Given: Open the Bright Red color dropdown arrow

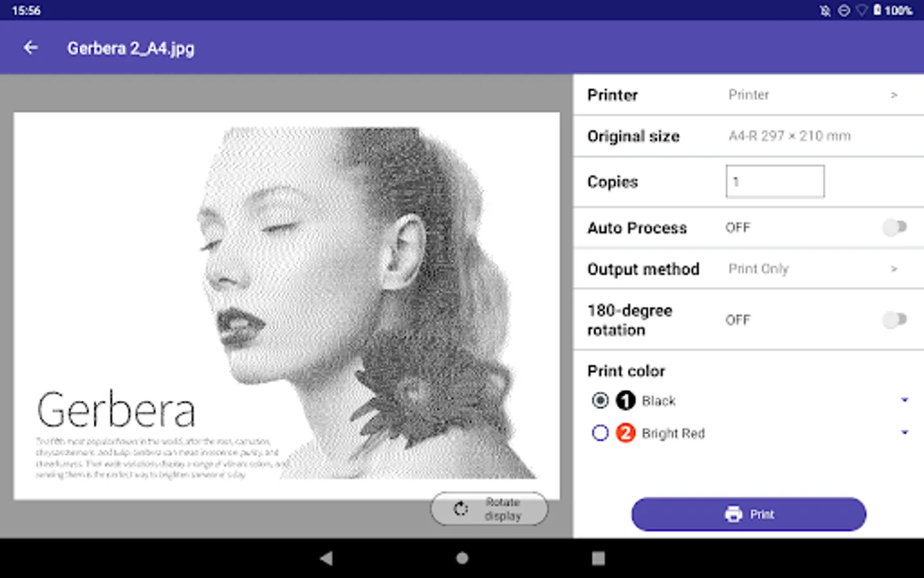Looking at the screenshot, I should [x=905, y=432].
